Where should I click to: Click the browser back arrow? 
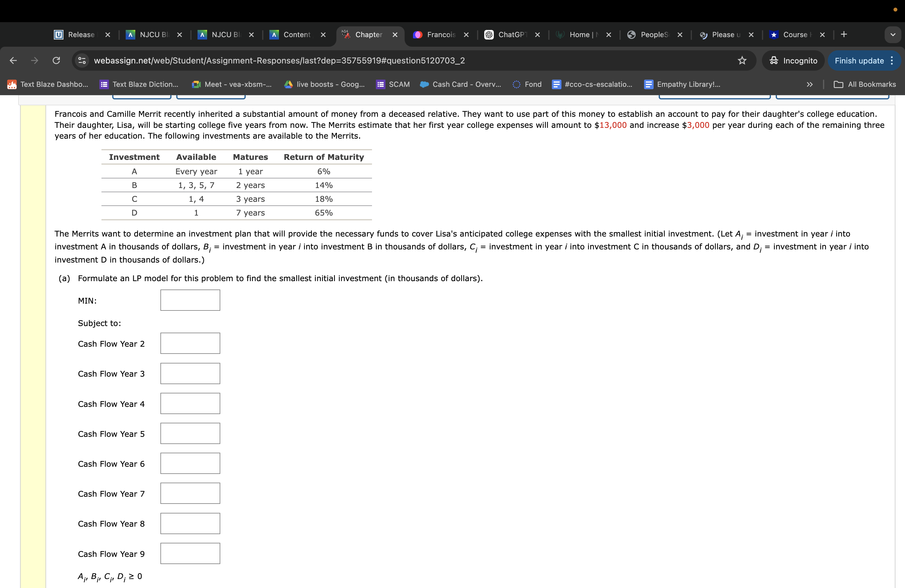13,60
